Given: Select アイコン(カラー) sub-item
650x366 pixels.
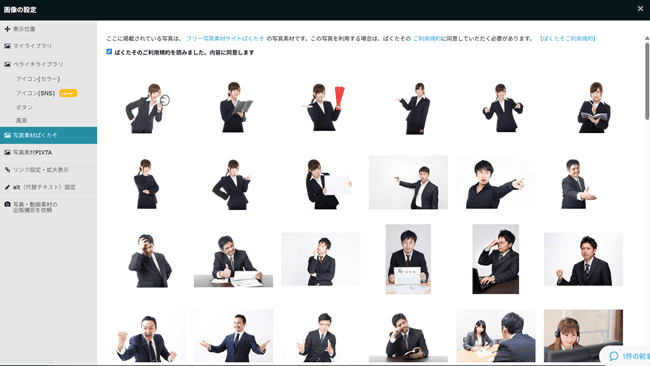Looking at the screenshot, I should point(38,79).
